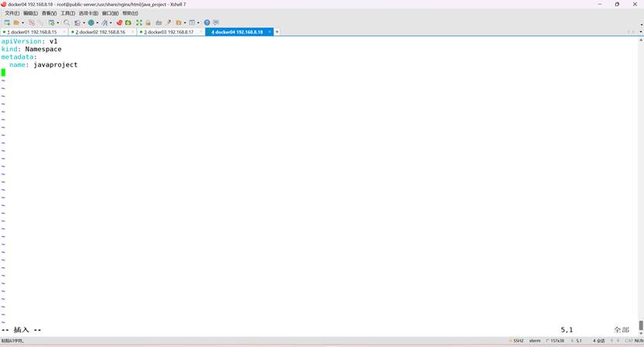
Task: Click the Disconnect toolbar icon
Action: [x=32, y=22]
